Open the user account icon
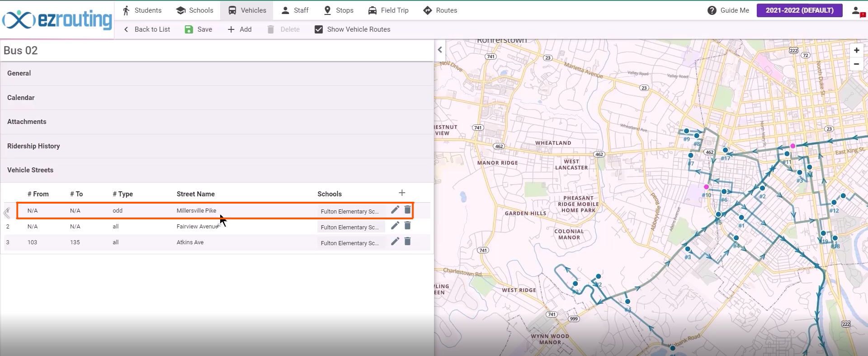868x356 pixels. point(857,10)
